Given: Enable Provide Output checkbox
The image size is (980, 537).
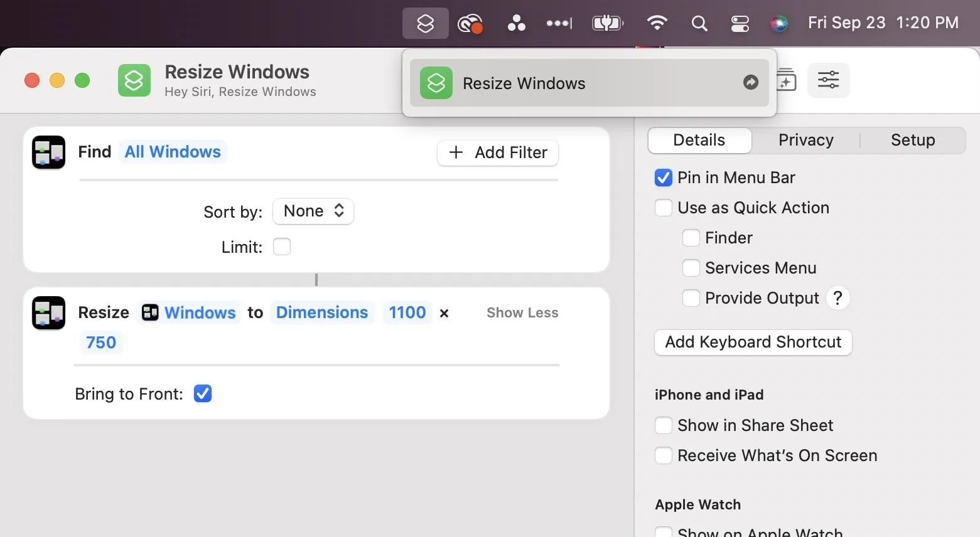Looking at the screenshot, I should [691, 298].
